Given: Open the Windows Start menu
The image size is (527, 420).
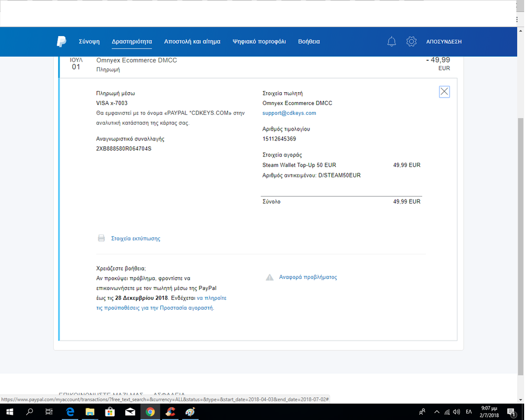Looking at the screenshot, I should pos(10,412).
